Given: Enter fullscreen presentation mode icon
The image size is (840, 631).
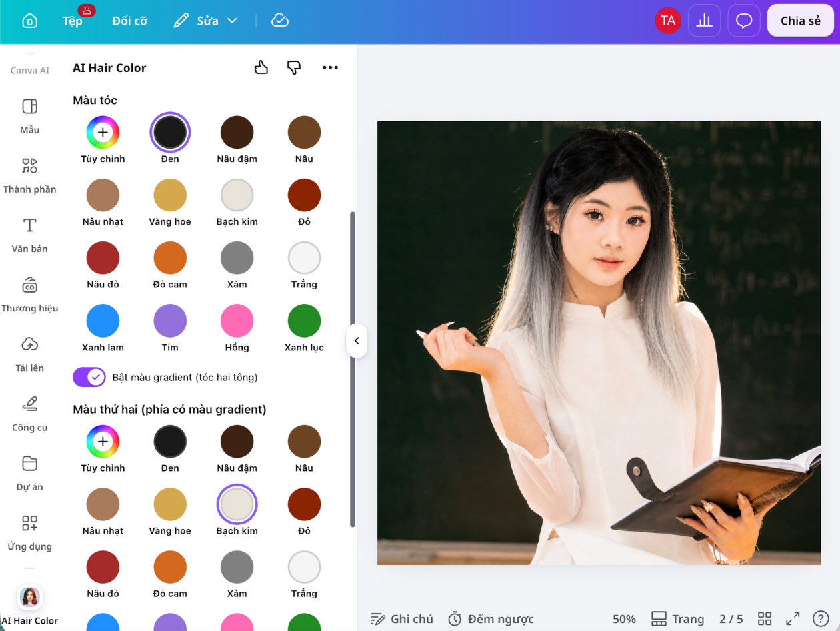Looking at the screenshot, I should [x=793, y=619].
